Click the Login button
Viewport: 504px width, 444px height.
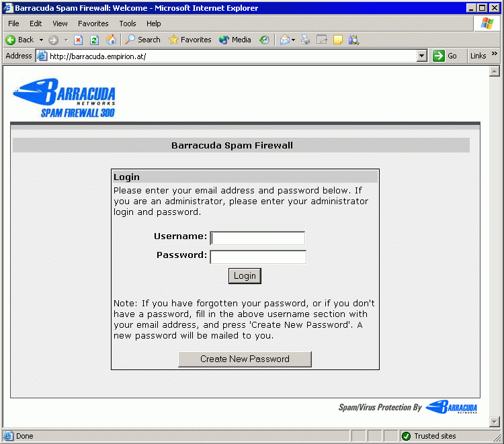tap(245, 276)
